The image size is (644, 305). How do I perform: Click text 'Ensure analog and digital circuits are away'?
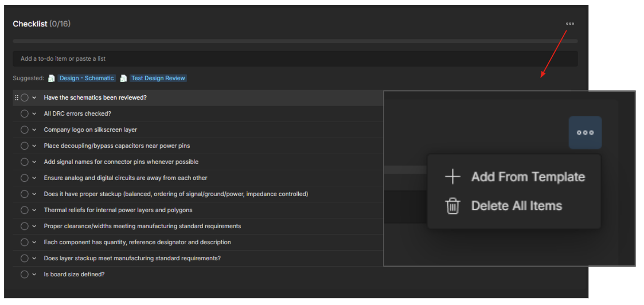click(104, 178)
